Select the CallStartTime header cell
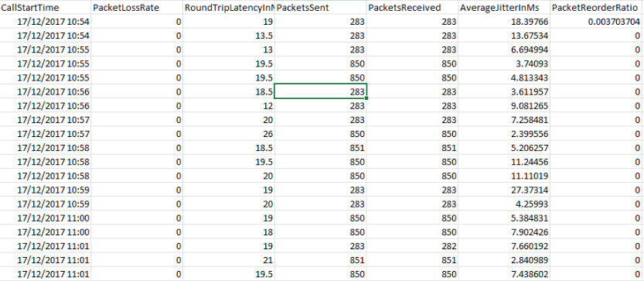Screen dimensions: 644x281 46,8
